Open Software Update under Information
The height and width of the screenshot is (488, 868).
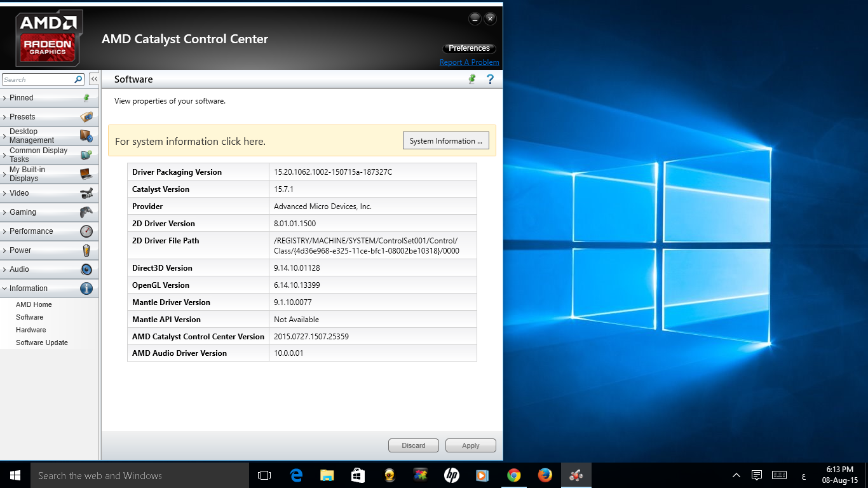click(42, 342)
